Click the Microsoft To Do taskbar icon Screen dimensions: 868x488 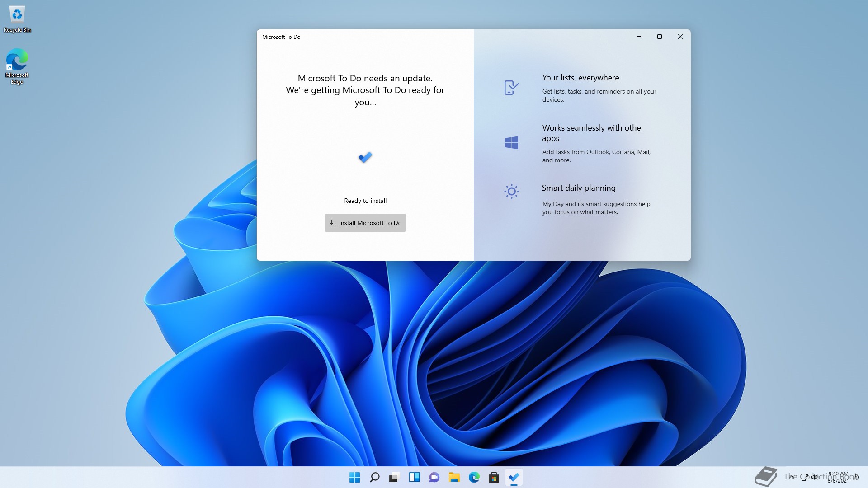(514, 477)
